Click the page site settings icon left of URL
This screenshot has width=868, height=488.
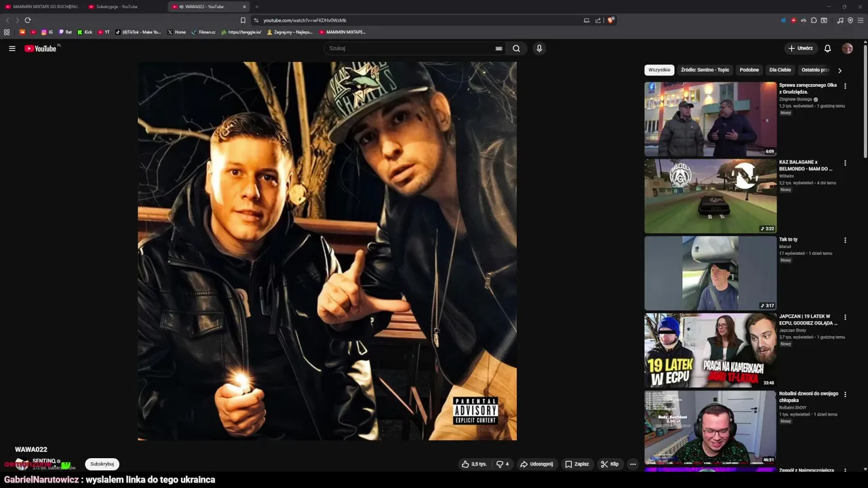pos(256,20)
